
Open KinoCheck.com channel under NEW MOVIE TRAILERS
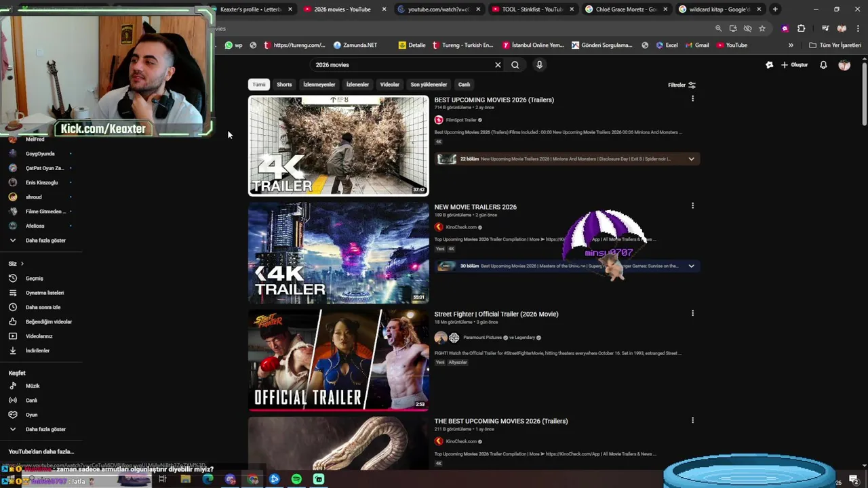point(461,227)
